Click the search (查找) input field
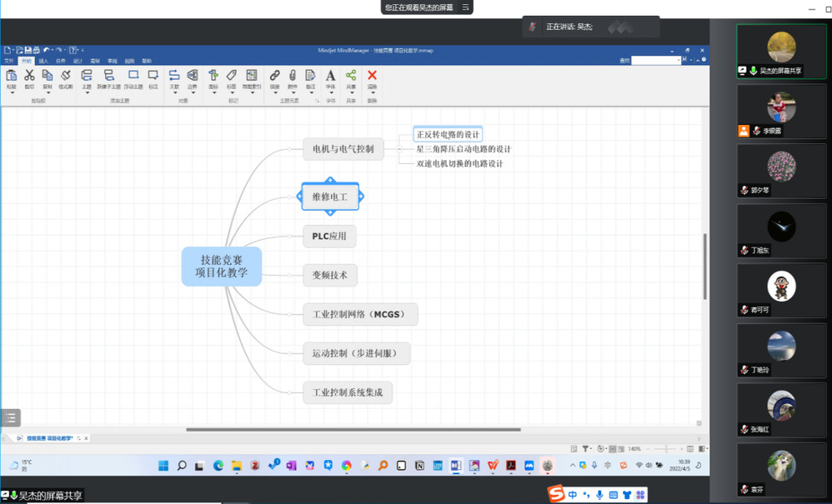This screenshot has width=832, height=504. [655, 60]
